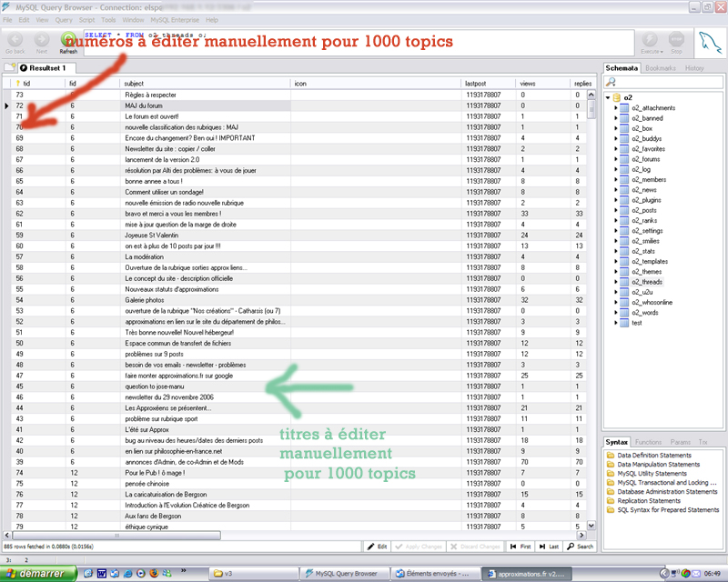This screenshot has width=728, height=582.
Task: Click the schemata search magnifier icon
Action: click(x=611, y=82)
